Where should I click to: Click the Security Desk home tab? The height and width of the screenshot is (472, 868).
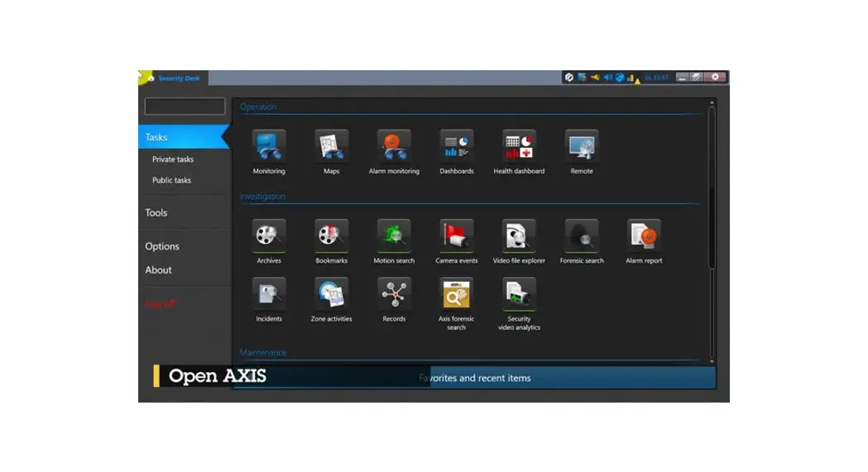coord(174,78)
